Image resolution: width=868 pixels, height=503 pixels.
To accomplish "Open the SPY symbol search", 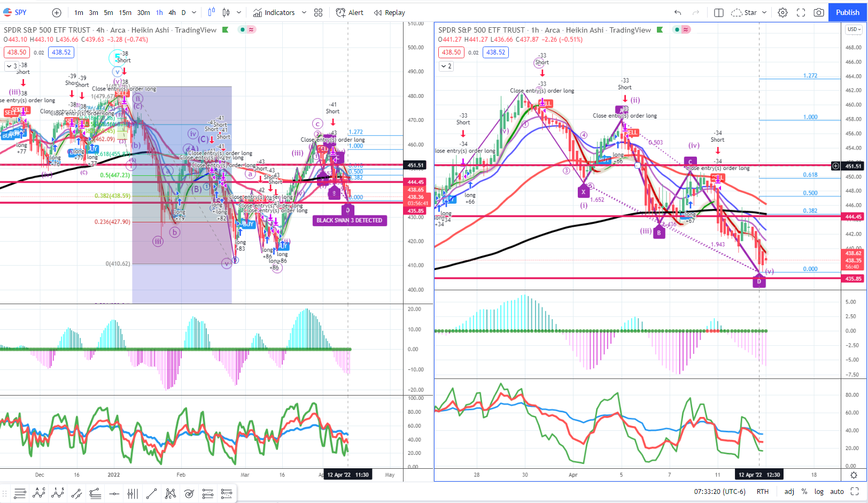I will 15,12.
